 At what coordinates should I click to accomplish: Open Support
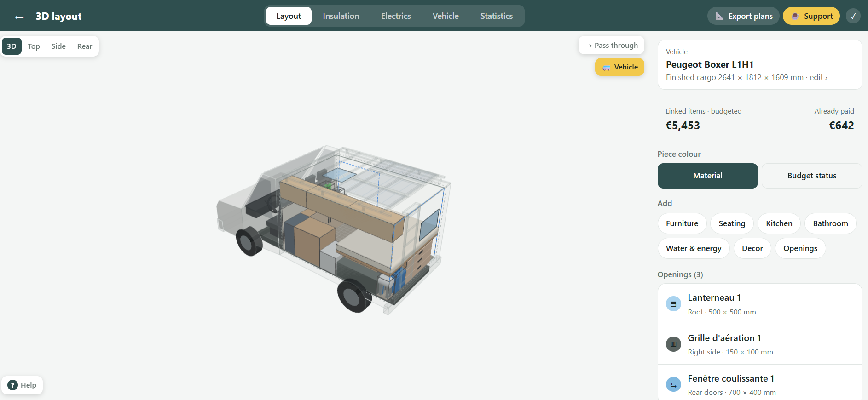click(811, 16)
